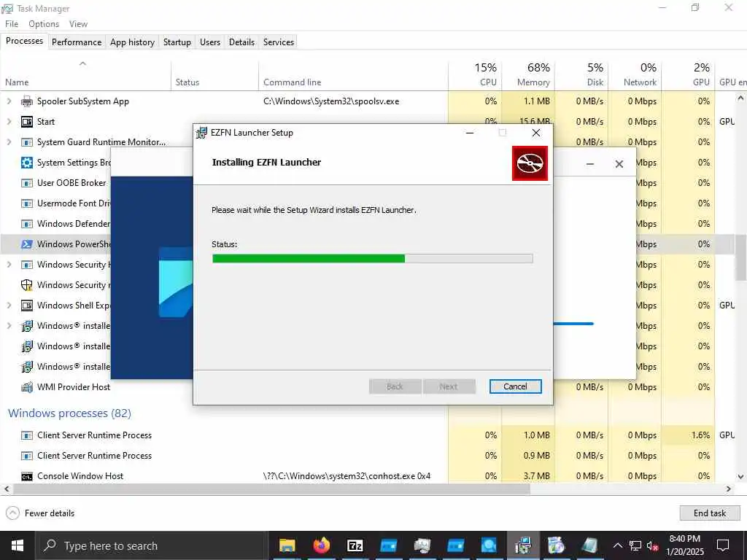Click the Windows Start button

[18, 545]
